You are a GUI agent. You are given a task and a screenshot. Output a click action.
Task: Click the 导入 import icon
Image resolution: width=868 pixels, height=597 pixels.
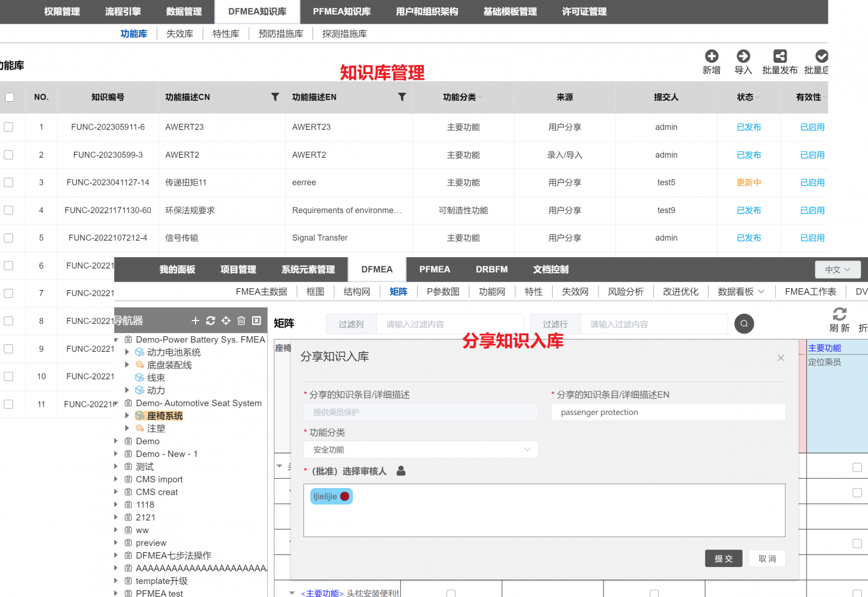coord(744,56)
